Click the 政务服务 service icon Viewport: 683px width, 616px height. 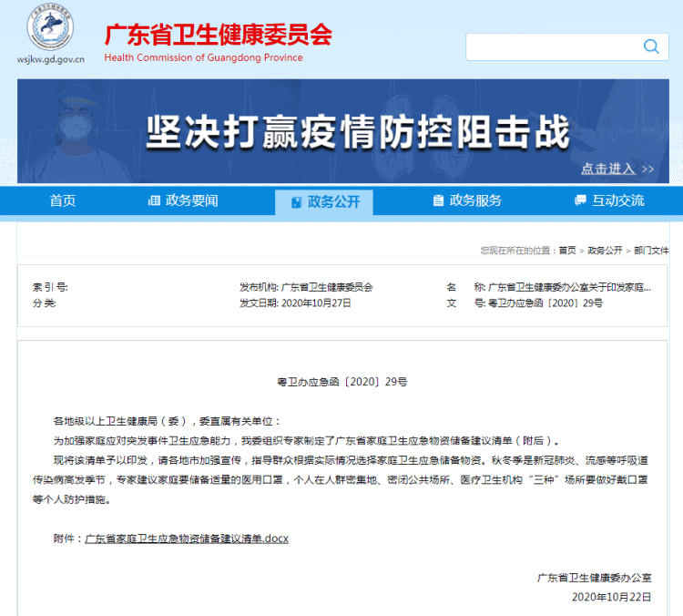pyautogui.click(x=438, y=201)
